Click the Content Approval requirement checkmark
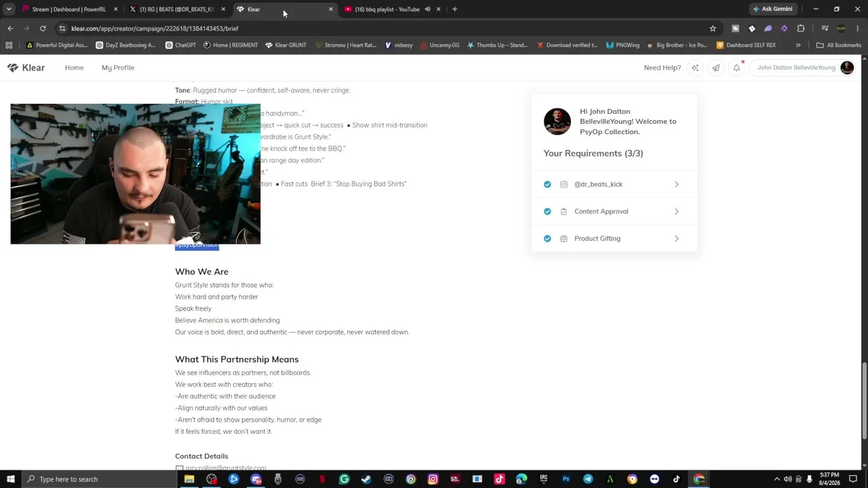The width and height of the screenshot is (868, 488). coord(547,211)
